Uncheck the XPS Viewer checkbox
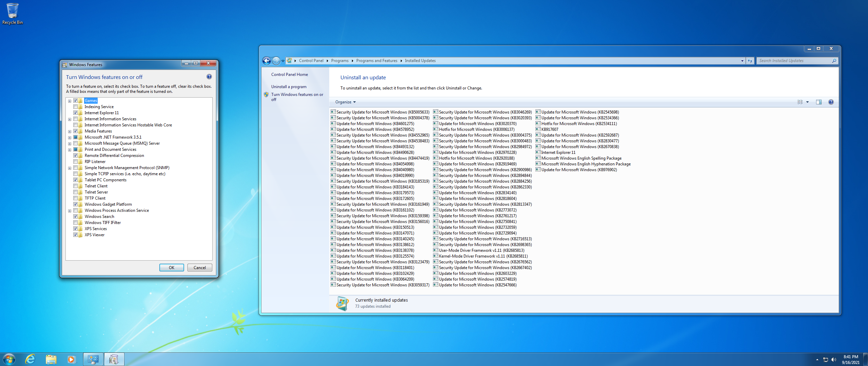The width and height of the screenshot is (868, 366). pyautogui.click(x=75, y=235)
